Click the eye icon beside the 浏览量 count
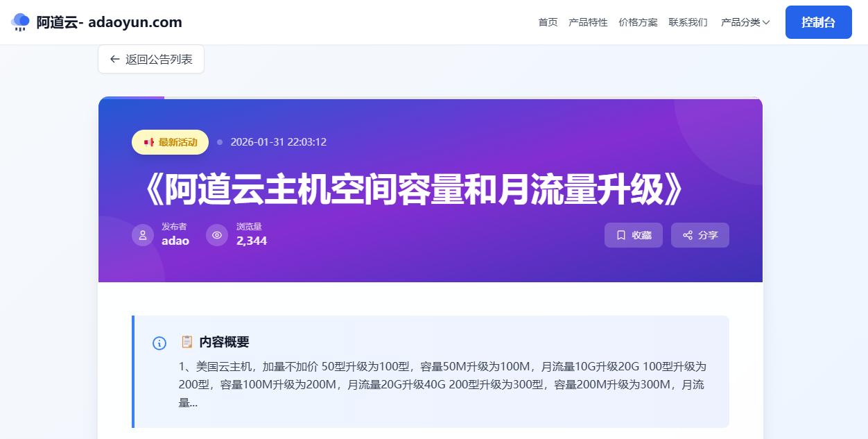868x439 pixels. coord(217,234)
